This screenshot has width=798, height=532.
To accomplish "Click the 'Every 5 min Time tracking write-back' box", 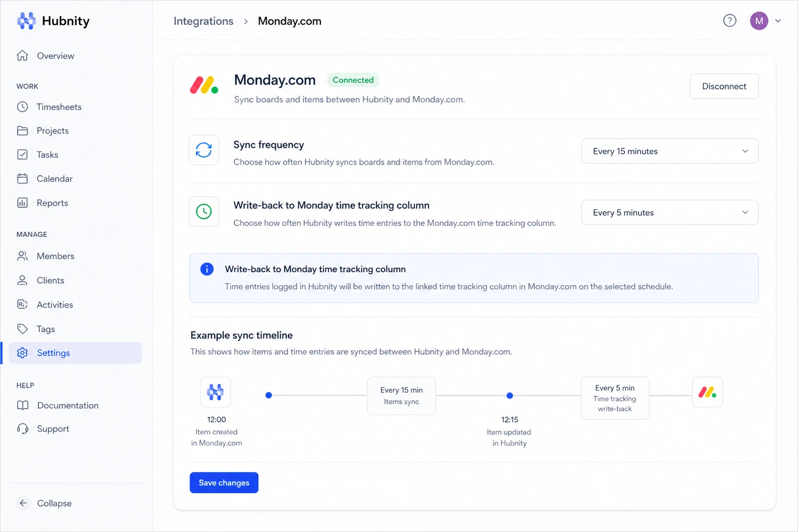I will click(615, 398).
